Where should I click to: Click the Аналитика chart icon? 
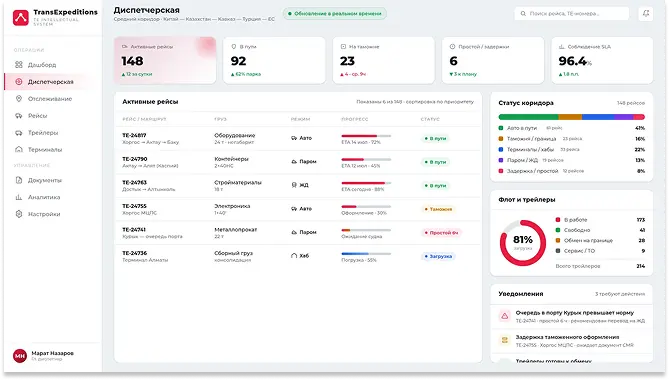pos(19,197)
